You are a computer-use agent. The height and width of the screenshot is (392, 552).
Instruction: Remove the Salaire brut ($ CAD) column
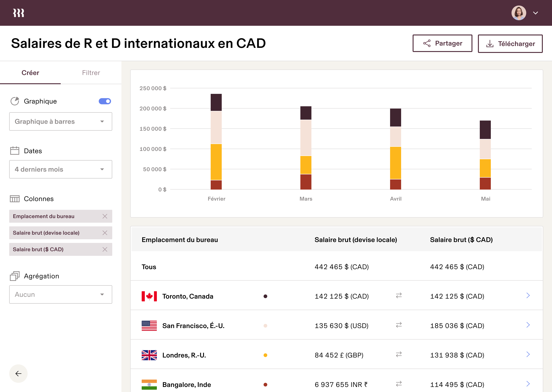click(105, 249)
